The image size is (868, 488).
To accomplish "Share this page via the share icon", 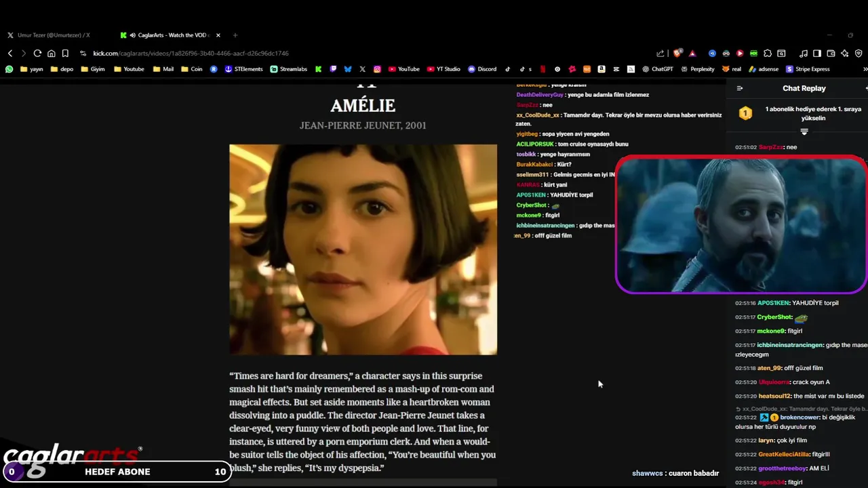I will click(660, 54).
